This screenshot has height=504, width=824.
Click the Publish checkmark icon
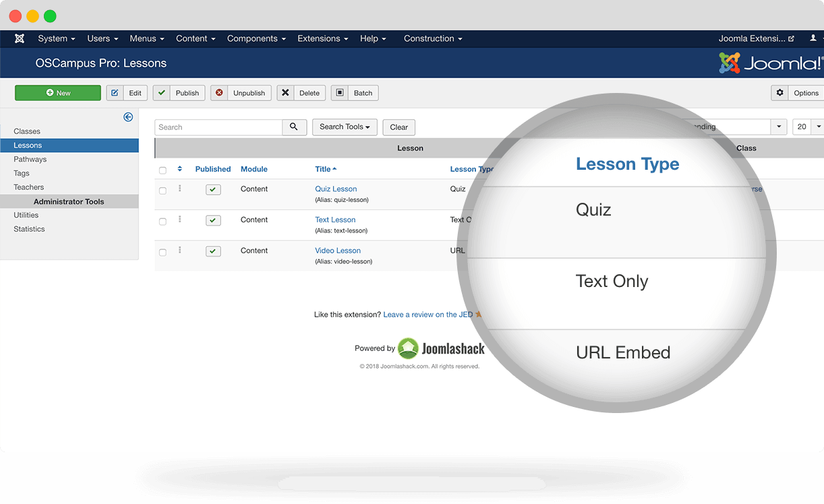tap(161, 93)
